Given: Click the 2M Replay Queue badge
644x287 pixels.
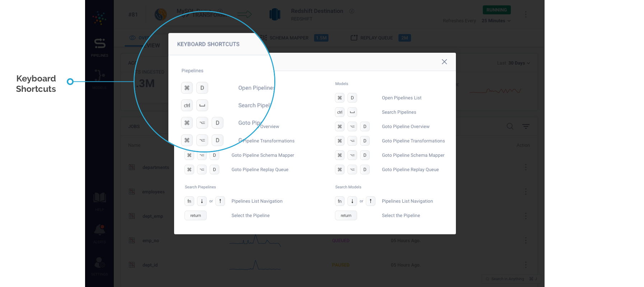Looking at the screenshot, I should click(405, 38).
